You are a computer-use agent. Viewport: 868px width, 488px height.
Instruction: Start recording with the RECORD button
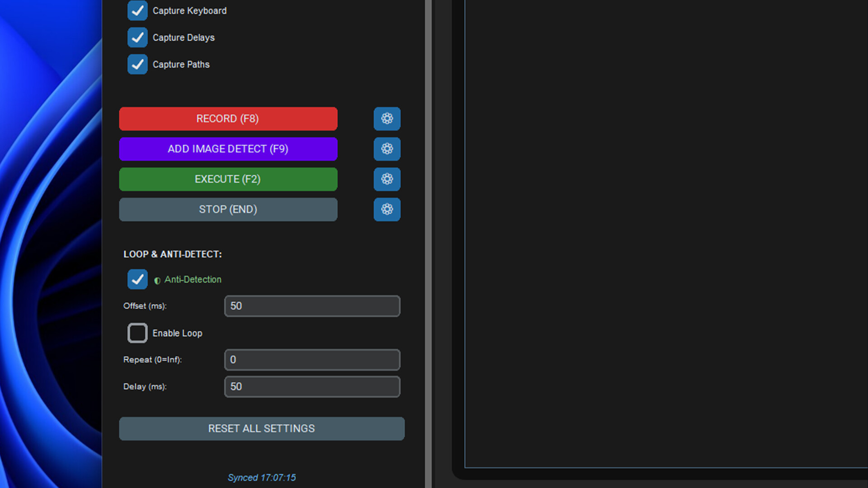tap(228, 119)
